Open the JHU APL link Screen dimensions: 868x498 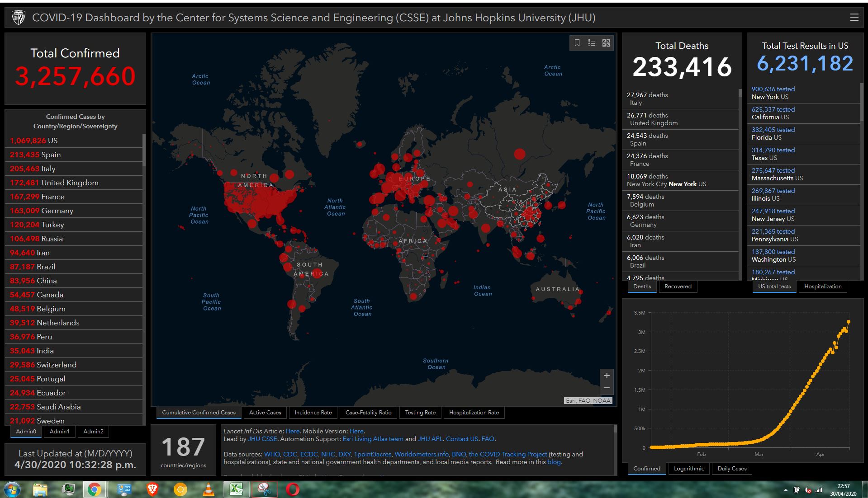pos(430,439)
